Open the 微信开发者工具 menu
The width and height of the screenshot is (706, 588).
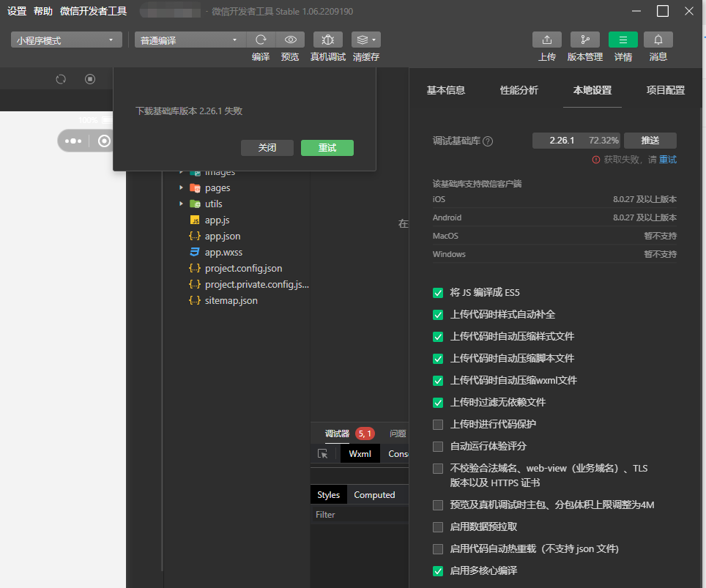[94, 11]
